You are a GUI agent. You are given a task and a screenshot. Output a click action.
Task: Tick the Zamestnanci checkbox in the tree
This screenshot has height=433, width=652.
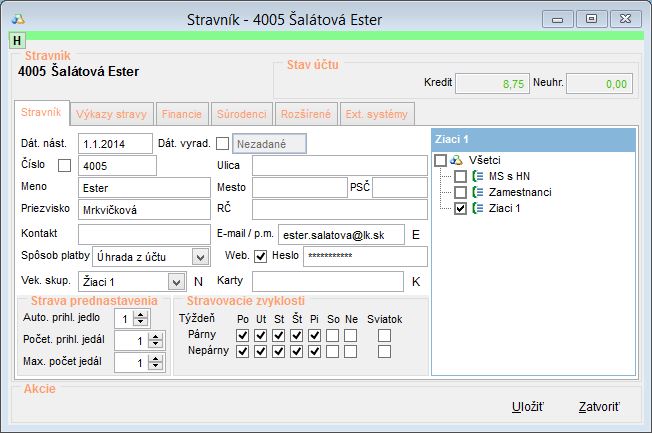460,192
